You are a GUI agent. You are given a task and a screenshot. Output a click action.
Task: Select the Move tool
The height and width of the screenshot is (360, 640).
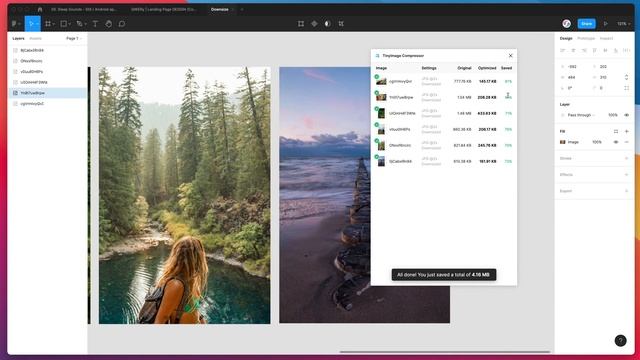point(31,24)
